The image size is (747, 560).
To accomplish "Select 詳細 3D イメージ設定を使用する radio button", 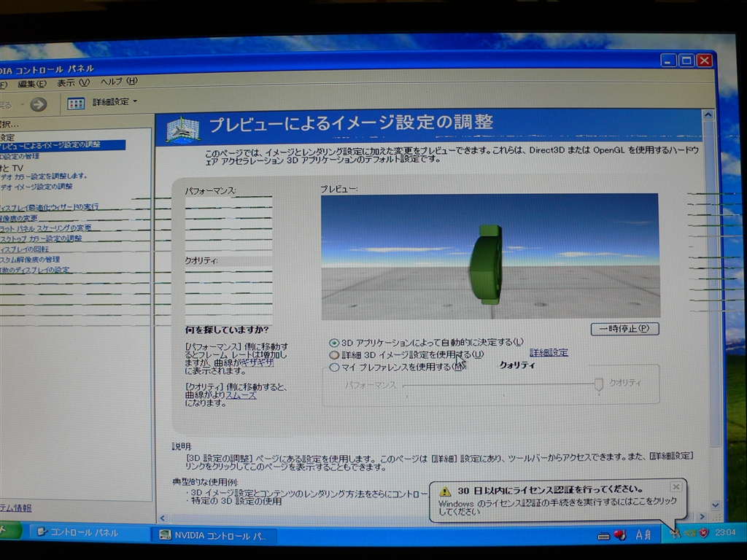I will (334, 355).
